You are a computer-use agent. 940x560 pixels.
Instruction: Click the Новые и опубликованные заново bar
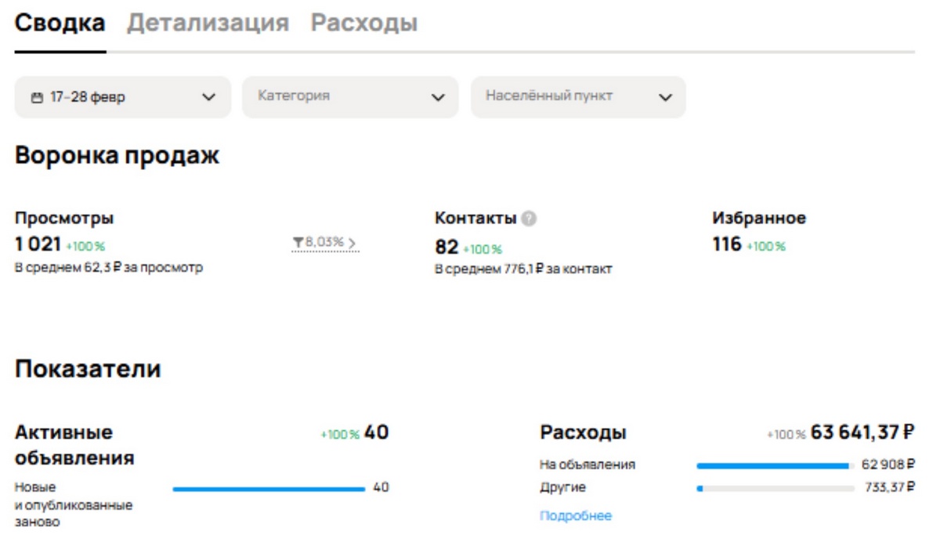[x=269, y=490]
